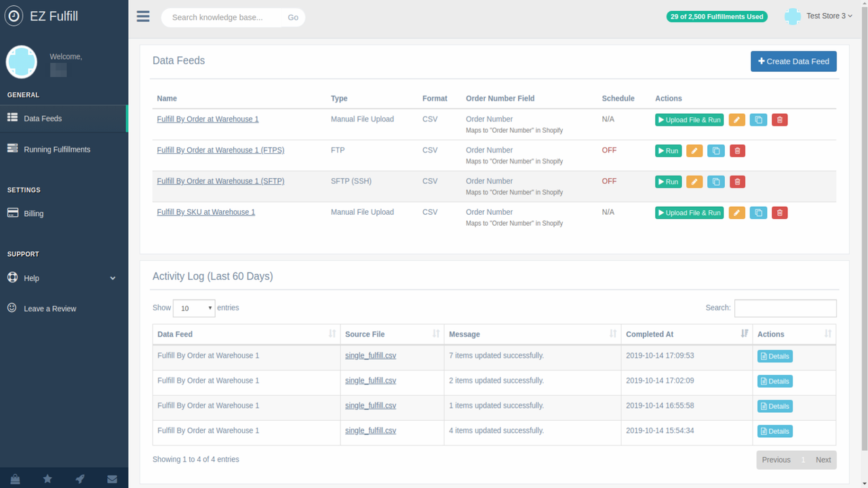
Task: Click the Create Data Feed button
Action: tap(793, 61)
